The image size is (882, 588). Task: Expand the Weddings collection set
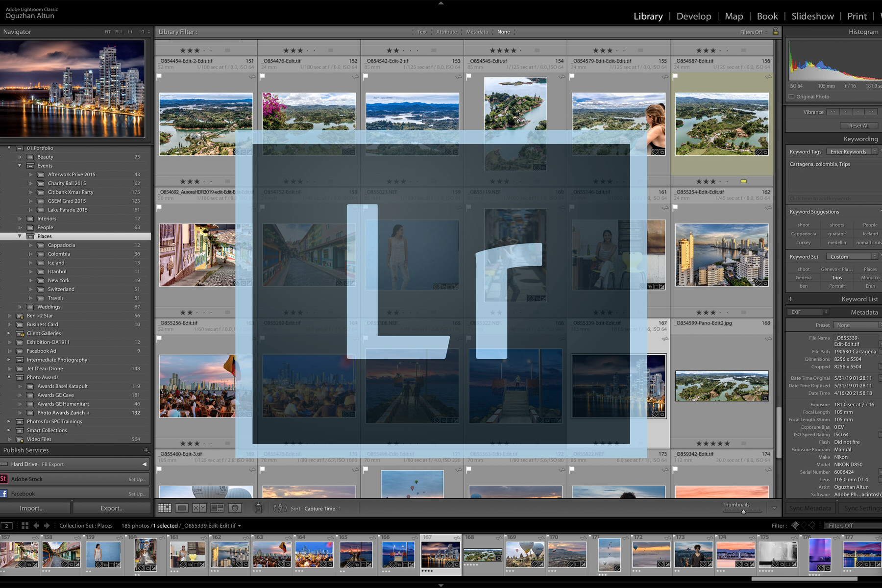point(20,307)
